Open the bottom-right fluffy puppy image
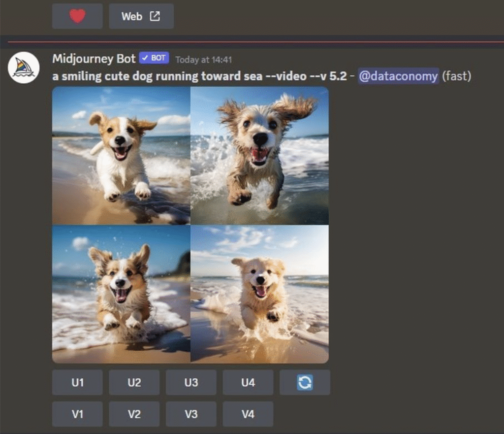Screen dimensions: 504x434 (x=260, y=294)
